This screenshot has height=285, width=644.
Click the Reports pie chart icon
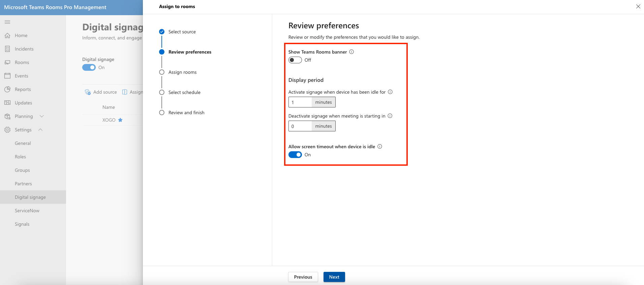pyautogui.click(x=7, y=89)
